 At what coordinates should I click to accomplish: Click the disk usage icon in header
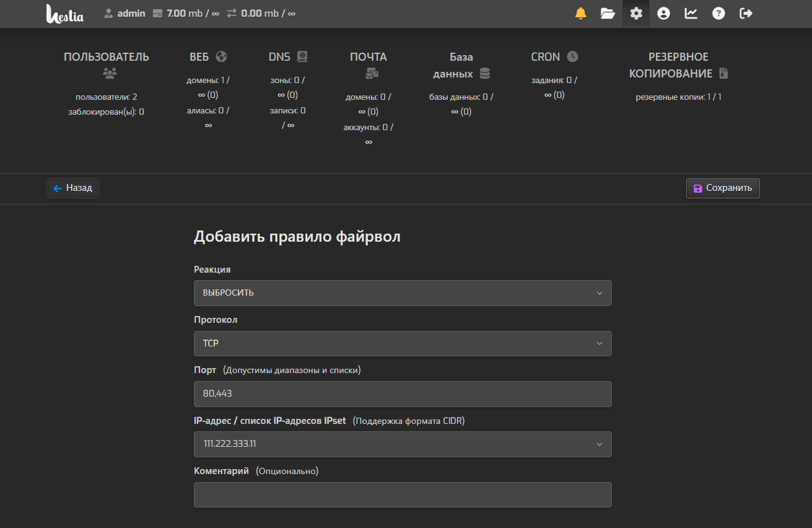[x=157, y=13]
